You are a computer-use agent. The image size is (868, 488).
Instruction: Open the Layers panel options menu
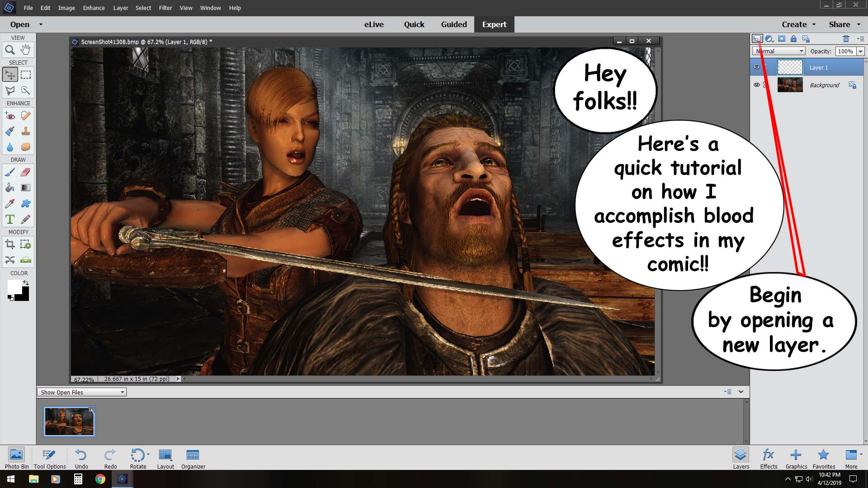tap(860, 39)
